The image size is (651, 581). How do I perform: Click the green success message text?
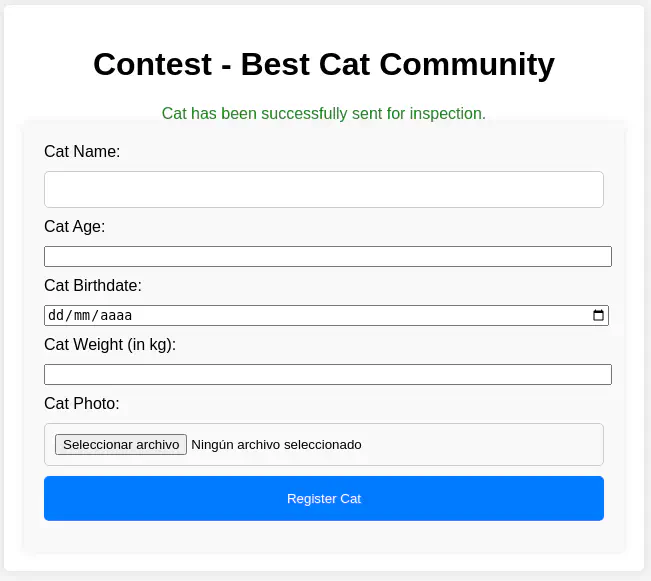coord(323,113)
